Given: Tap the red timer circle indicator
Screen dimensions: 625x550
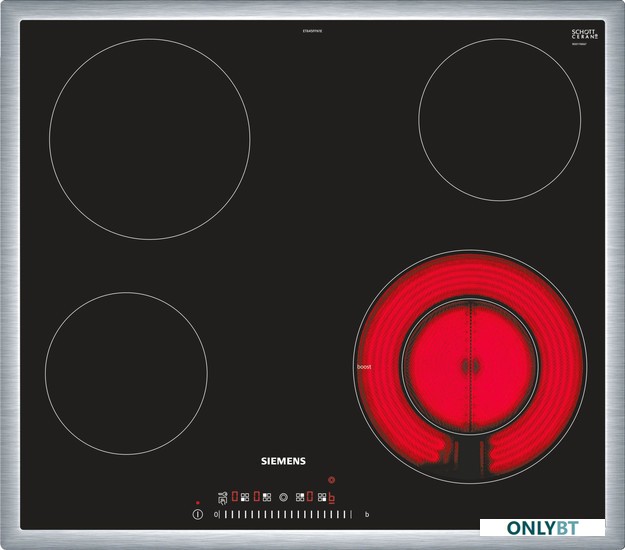Looking at the screenshot, I should coord(331,480).
